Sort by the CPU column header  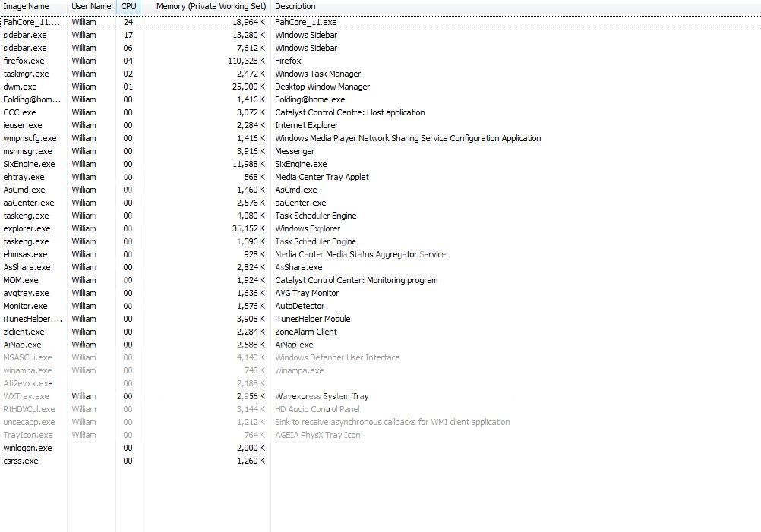pos(128,6)
